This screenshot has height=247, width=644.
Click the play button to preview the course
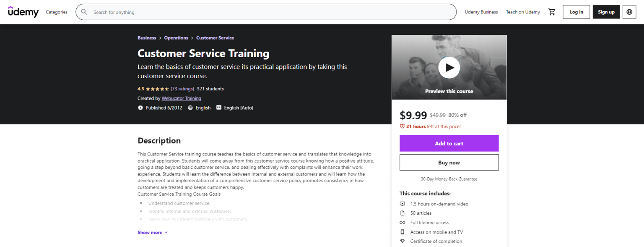449,67
